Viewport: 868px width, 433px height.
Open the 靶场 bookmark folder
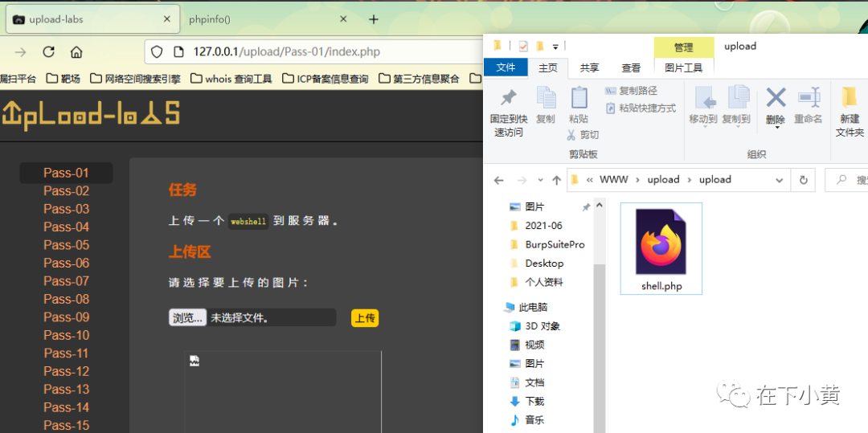pos(63,79)
